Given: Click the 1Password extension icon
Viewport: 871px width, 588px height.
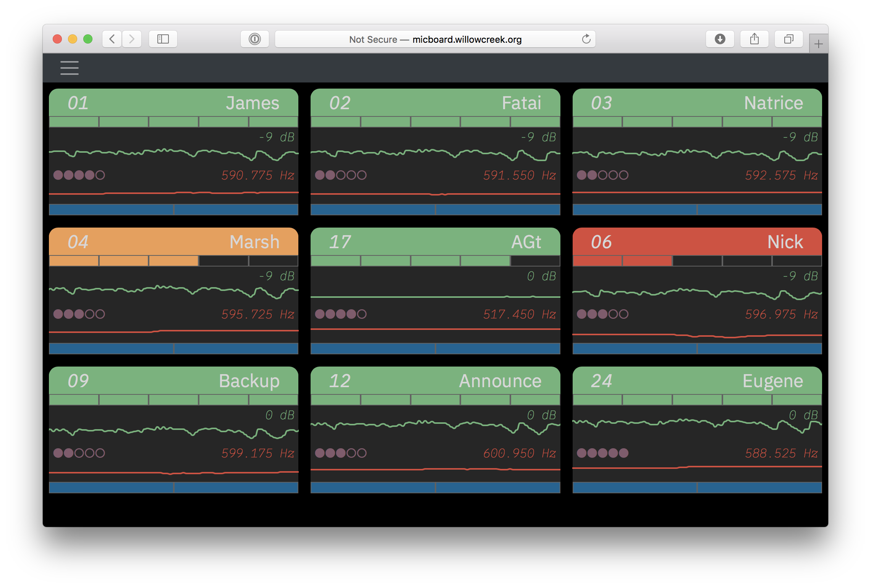Looking at the screenshot, I should point(254,39).
